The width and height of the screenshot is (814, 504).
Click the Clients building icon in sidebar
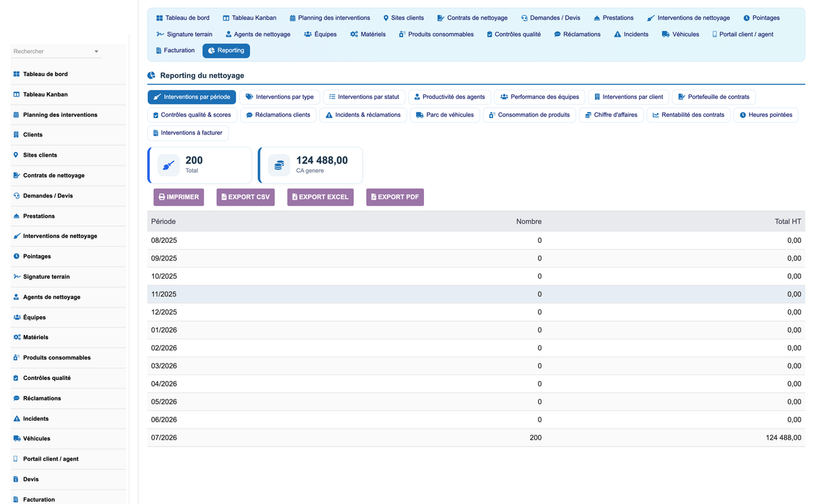pyautogui.click(x=16, y=135)
